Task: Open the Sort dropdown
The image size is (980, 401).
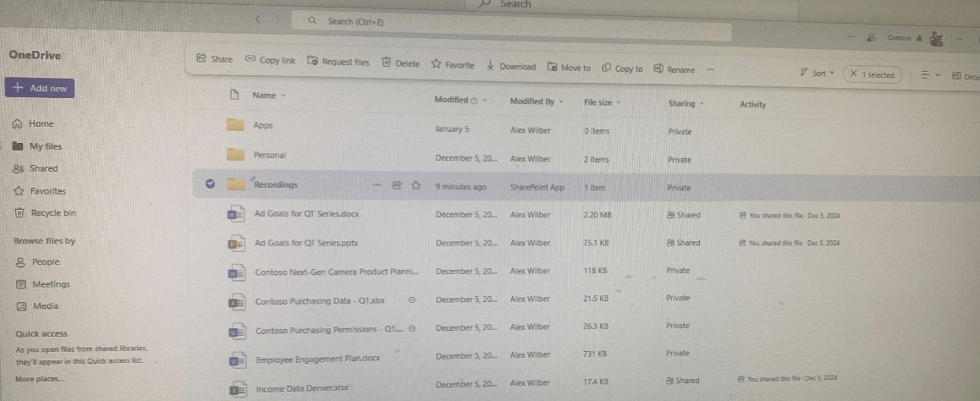Action: coord(818,73)
